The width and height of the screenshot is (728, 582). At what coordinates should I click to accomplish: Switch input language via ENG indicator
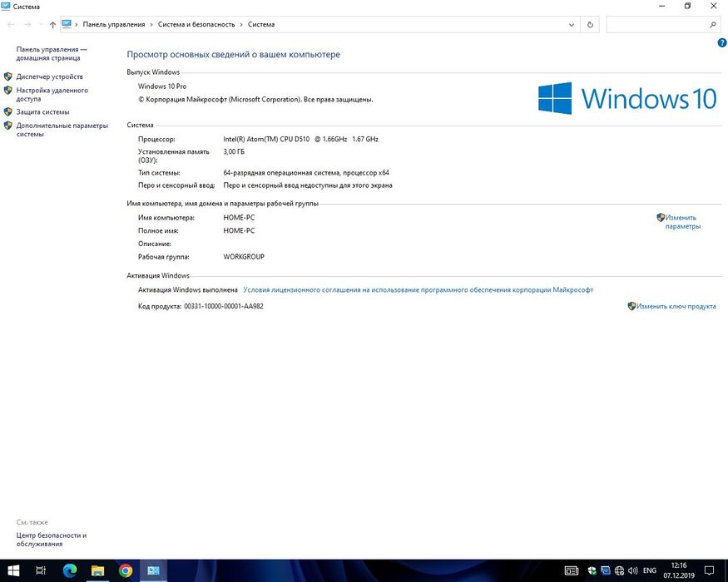(650, 570)
